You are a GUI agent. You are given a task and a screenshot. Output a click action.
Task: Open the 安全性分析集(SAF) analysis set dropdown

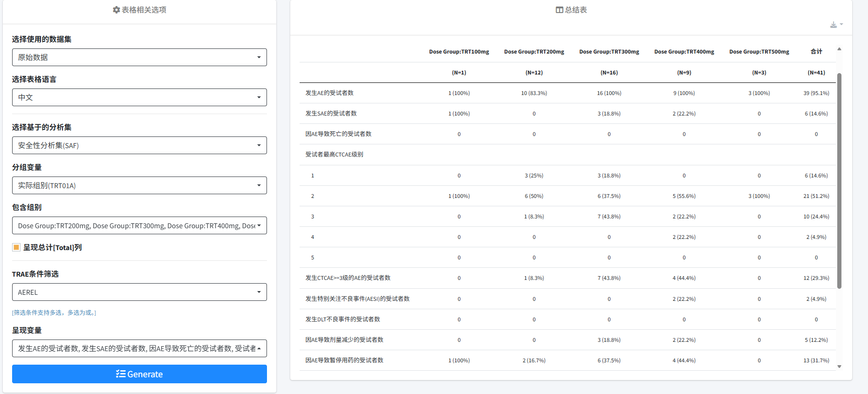click(139, 145)
